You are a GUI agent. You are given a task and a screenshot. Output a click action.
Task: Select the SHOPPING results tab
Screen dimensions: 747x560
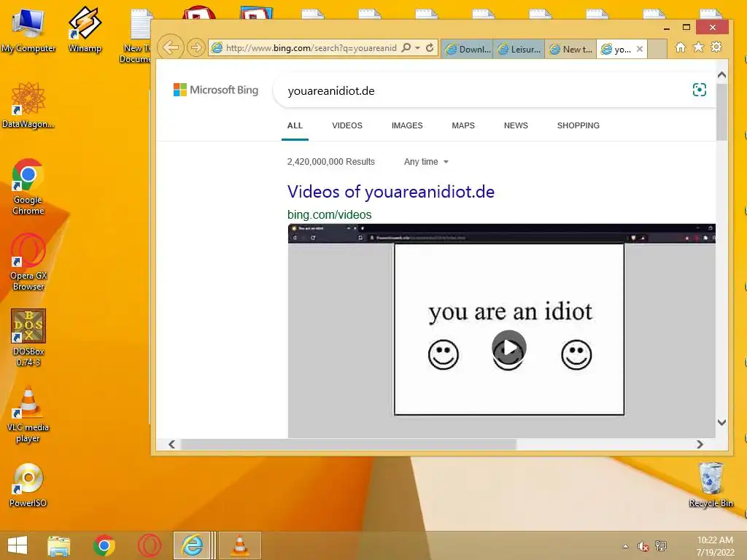(578, 125)
